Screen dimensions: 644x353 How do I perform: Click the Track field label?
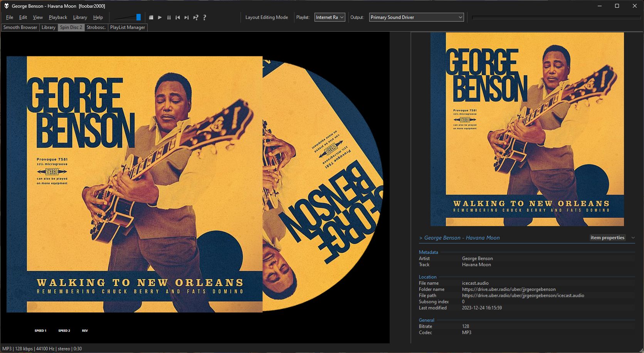[x=424, y=265]
